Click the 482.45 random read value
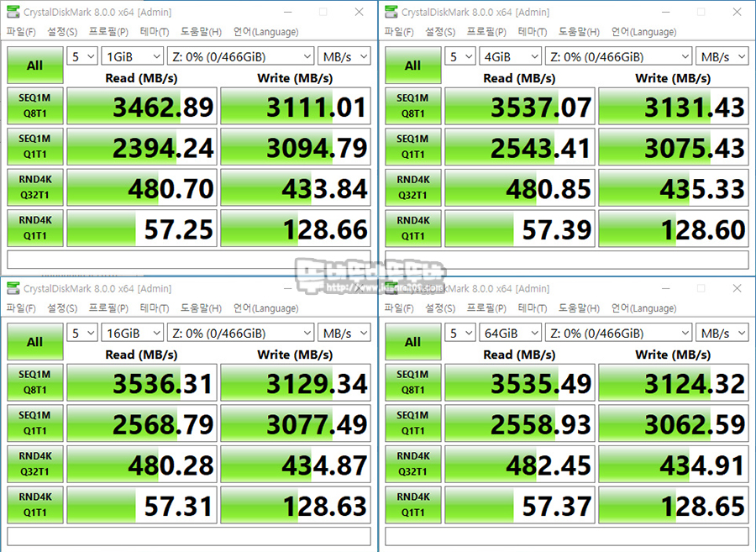The image size is (756, 552). 520,464
